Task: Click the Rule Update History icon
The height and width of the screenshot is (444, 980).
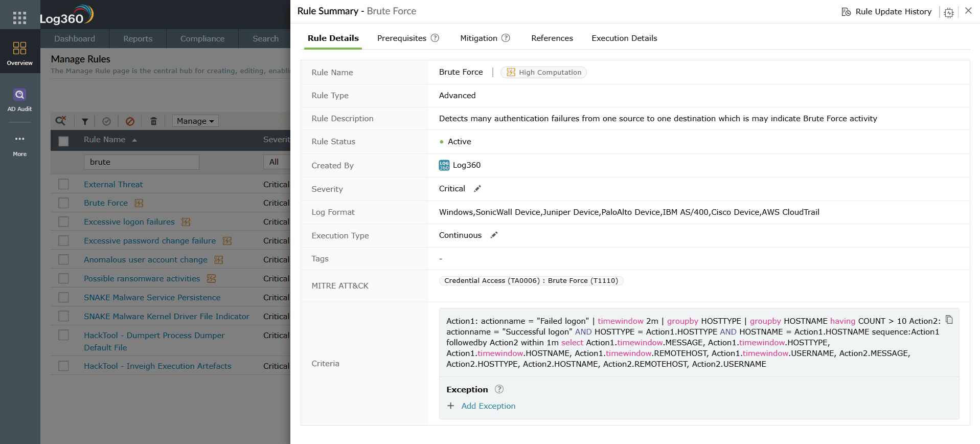Action: [846, 12]
